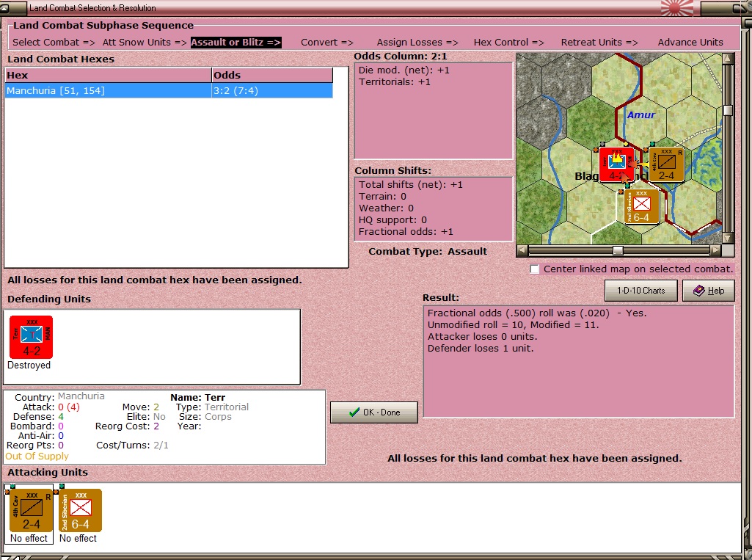Click the Assign Losses subphase step
This screenshot has height=560, width=752.
point(417,43)
